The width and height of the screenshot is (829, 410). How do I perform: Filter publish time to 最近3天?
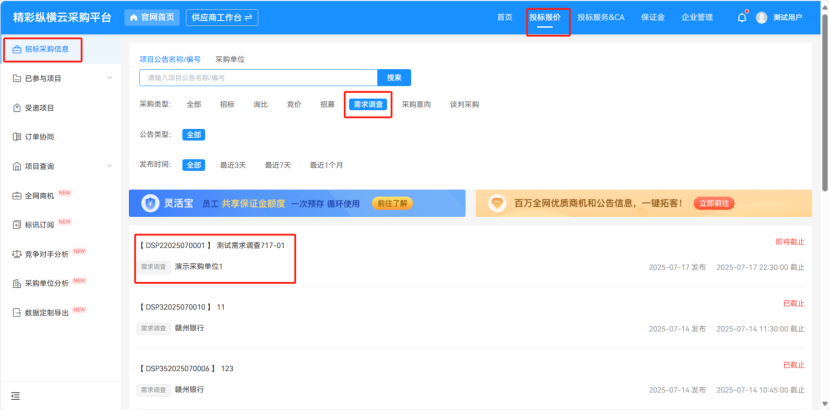[x=233, y=165]
